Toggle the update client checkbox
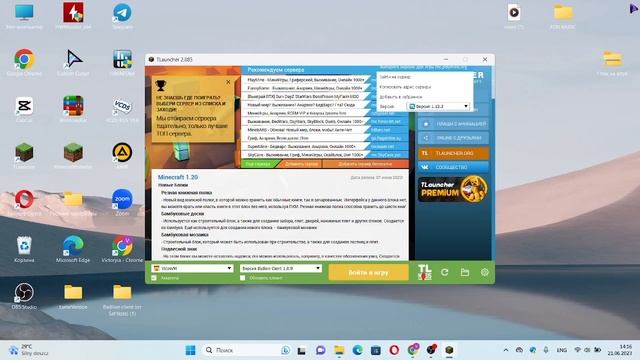640x360 pixels. 242,278
